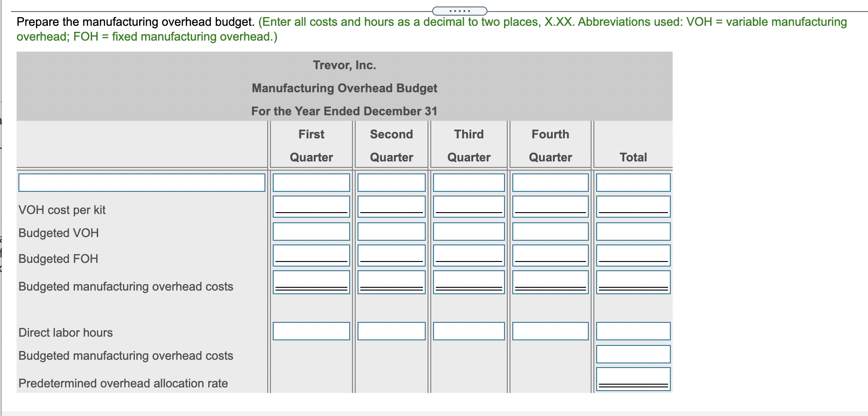Select VOH cost per kit Total field
Viewport: 868px width, 416px height.
pyautogui.click(x=633, y=207)
